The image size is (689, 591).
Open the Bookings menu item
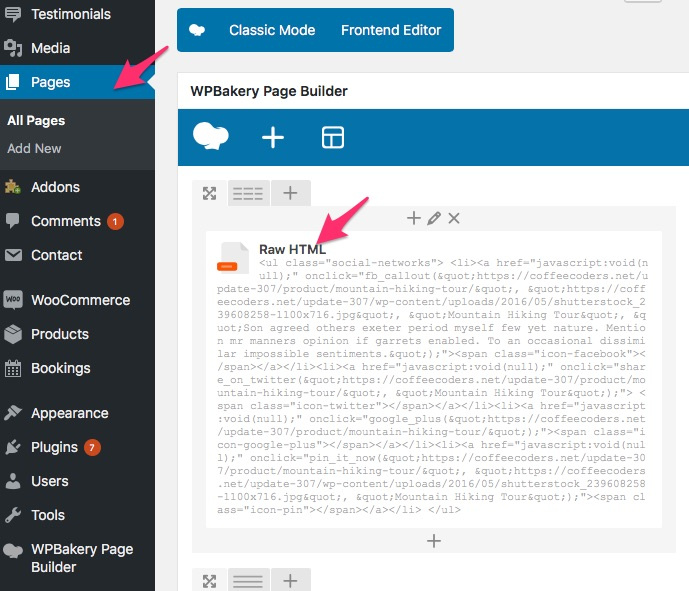coord(61,368)
